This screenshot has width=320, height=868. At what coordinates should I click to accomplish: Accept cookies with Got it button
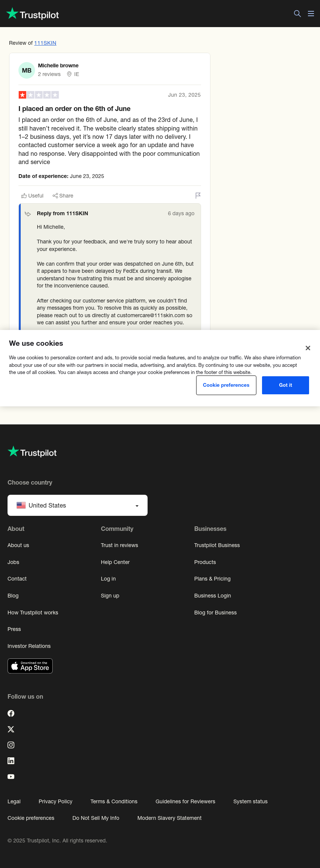(285, 385)
